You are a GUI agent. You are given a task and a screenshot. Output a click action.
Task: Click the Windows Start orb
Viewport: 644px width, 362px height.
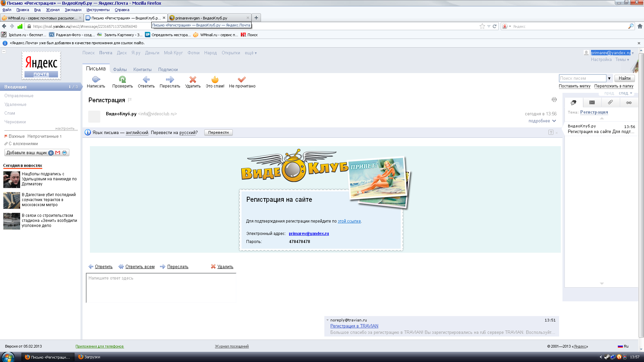pos(8,357)
